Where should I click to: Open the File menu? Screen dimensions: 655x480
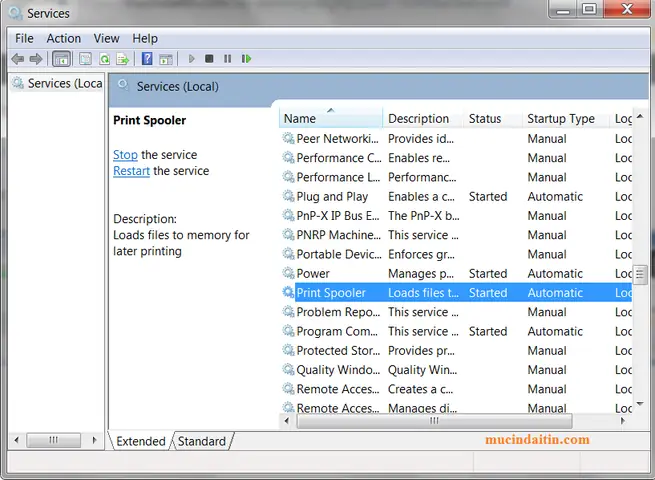tap(24, 38)
